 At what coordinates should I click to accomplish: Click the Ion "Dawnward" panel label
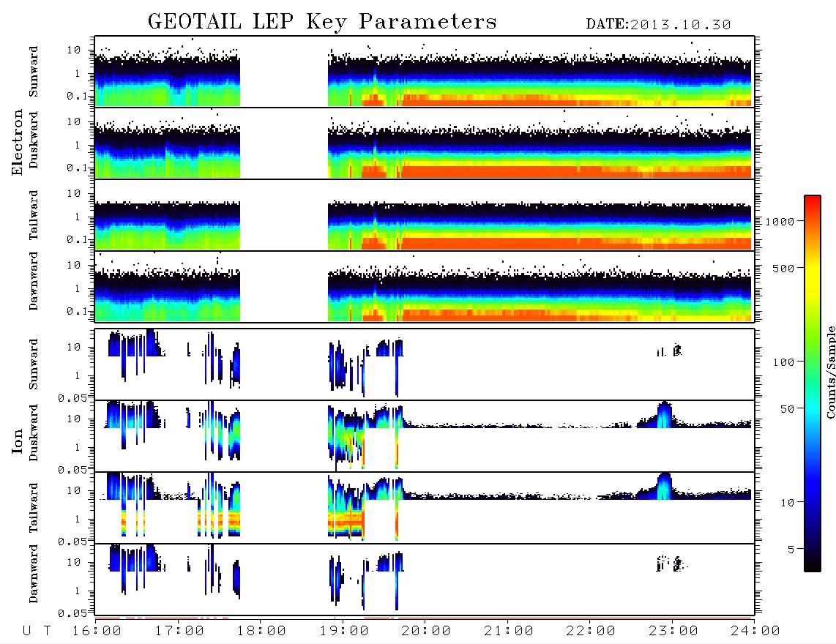point(34,574)
